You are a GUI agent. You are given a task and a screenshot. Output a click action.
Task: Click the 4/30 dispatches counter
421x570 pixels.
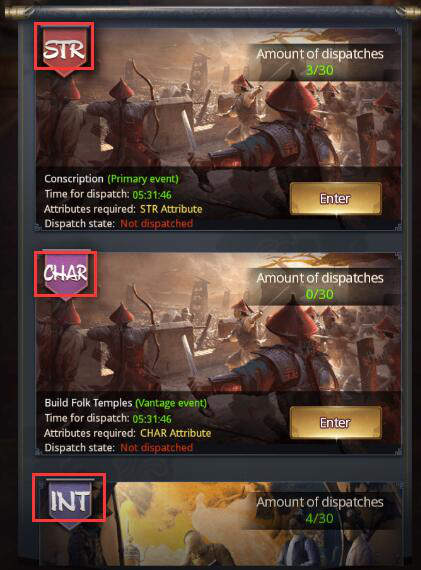(319, 518)
